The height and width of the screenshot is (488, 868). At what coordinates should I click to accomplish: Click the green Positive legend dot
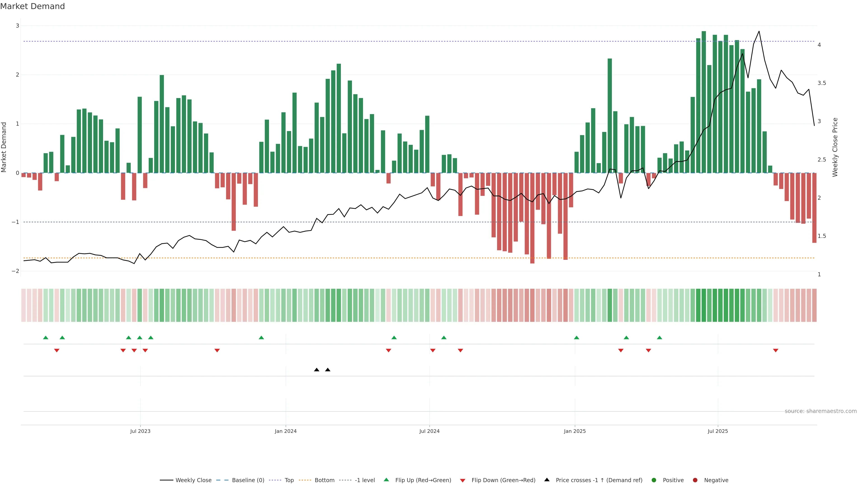(x=654, y=480)
